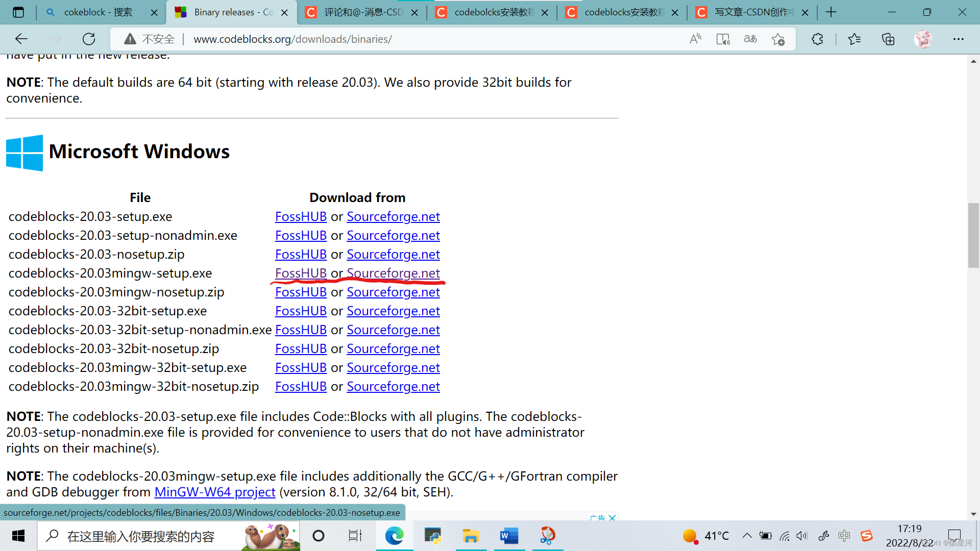The width and height of the screenshot is (980, 551).
Task: Click FossHUB link for codeblocks-20.03mingw-setup.exe
Action: (301, 273)
